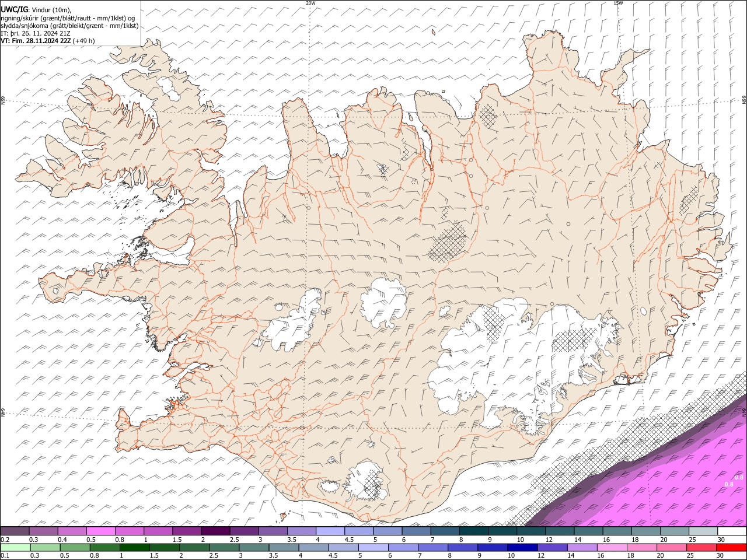Click the '15W' longitude label
Image resolution: width=747 pixels, height=560 pixels.
tap(618, 3)
